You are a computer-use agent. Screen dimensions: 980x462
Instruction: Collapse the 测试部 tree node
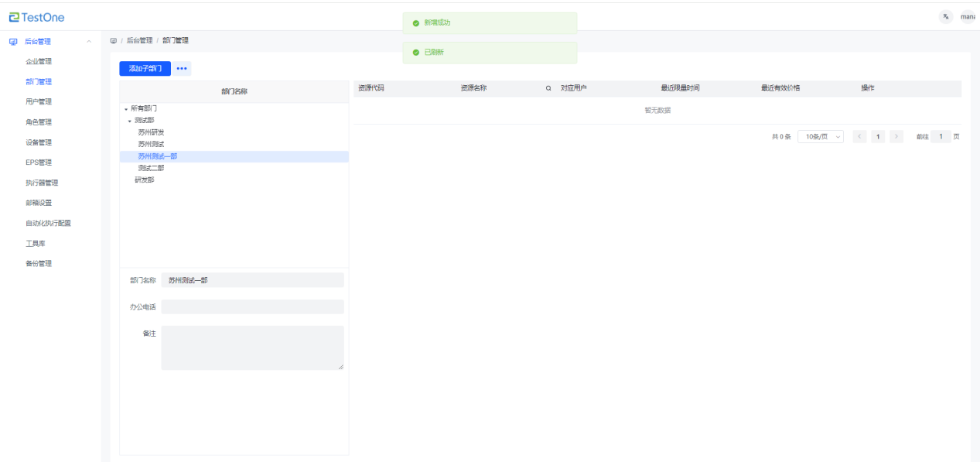(x=130, y=121)
